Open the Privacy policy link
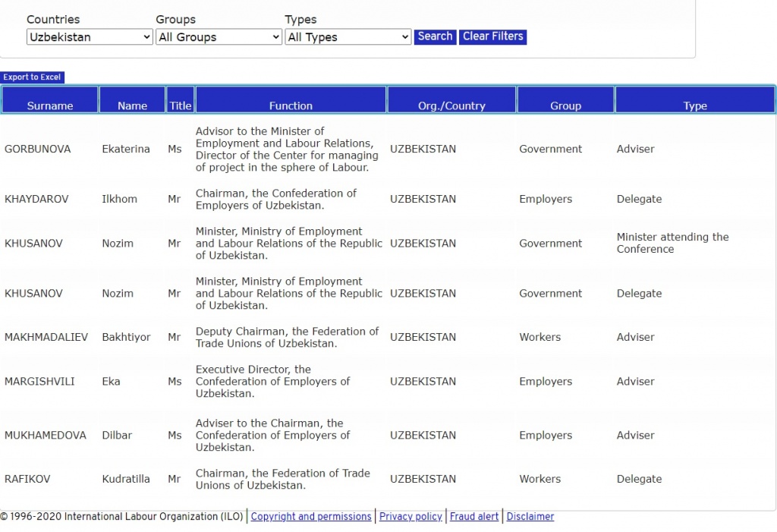This screenshot has height=532, width=777. [411, 517]
